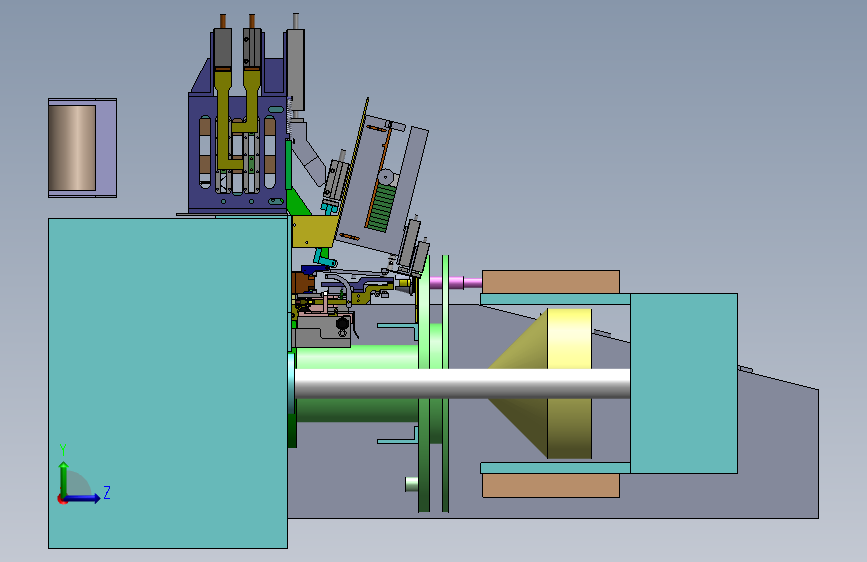Viewport: 867px width, 562px height.
Task: Select the teal block on the right end
Action: pos(683,383)
